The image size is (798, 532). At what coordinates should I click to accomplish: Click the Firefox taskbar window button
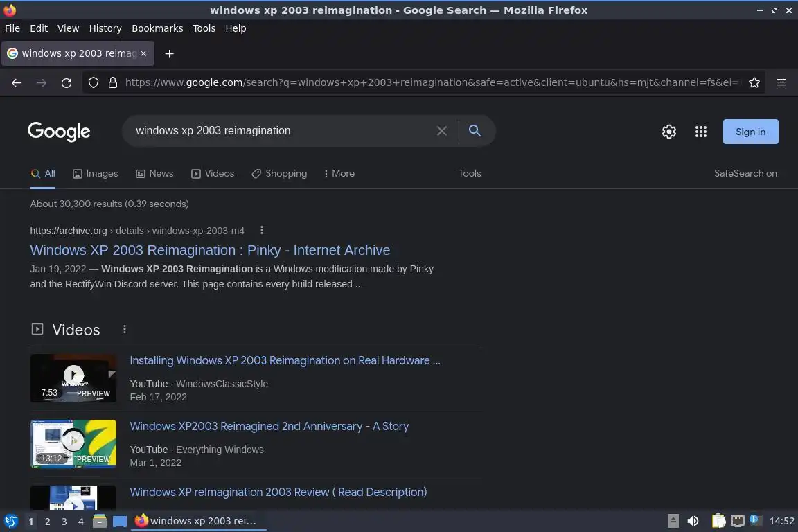click(x=199, y=521)
